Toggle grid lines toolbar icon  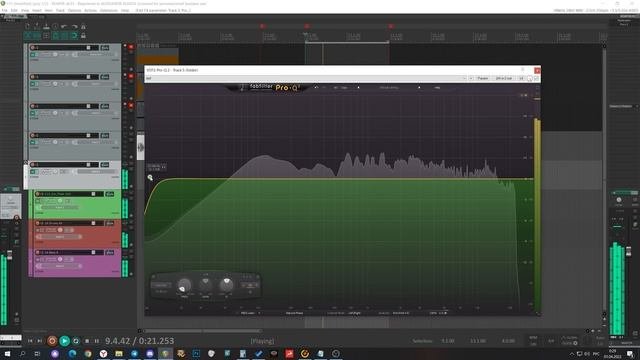pos(65,36)
